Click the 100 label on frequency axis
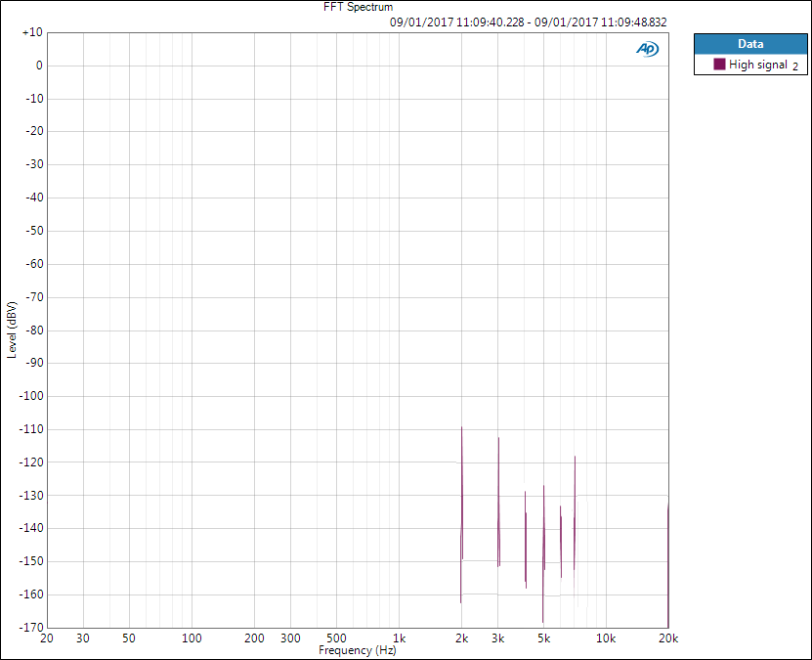The height and width of the screenshot is (660, 812). pyautogui.click(x=192, y=638)
